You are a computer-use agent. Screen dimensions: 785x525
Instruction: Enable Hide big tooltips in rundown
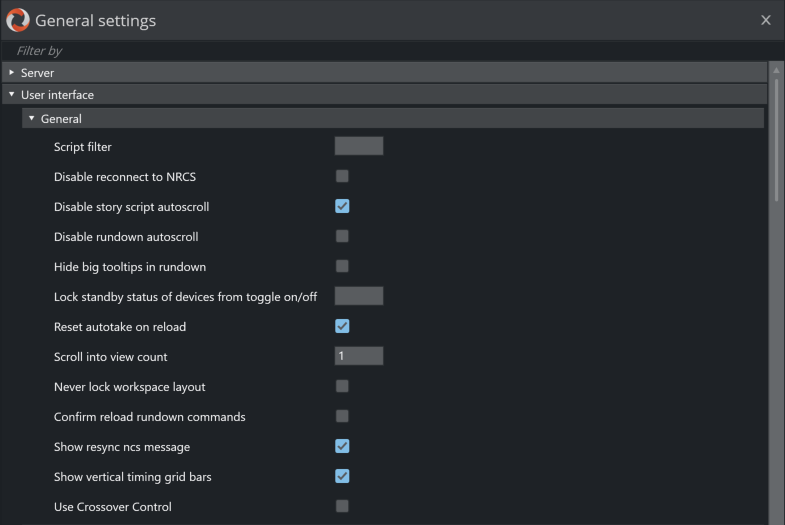pyautogui.click(x=342, y=266)
